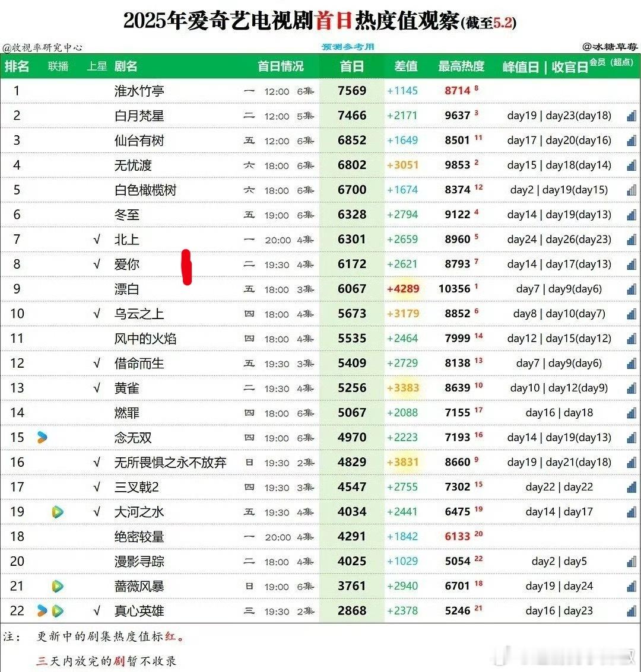This screenshot has height=672, width=641.
Task: Select first-day value 7569
Action: click(x=352, y=91)
